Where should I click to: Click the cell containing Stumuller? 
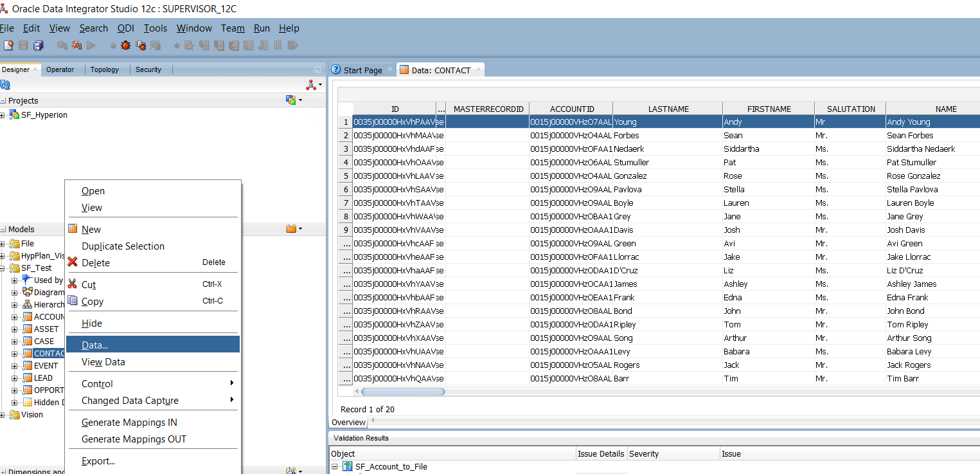[668, 162]
